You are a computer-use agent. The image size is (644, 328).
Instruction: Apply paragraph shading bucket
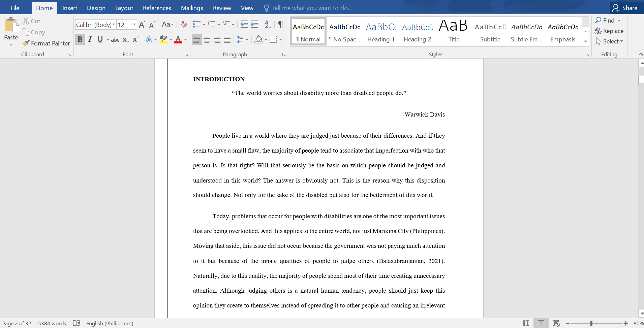click(258, 39)
